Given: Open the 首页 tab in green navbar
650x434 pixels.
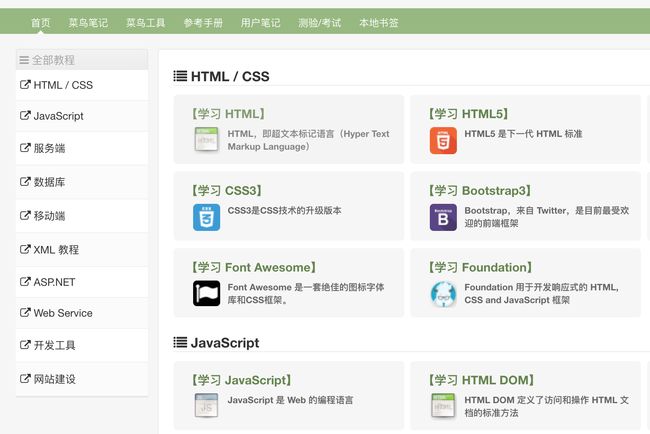Looking at the screenshot, I should click(40, 22).
